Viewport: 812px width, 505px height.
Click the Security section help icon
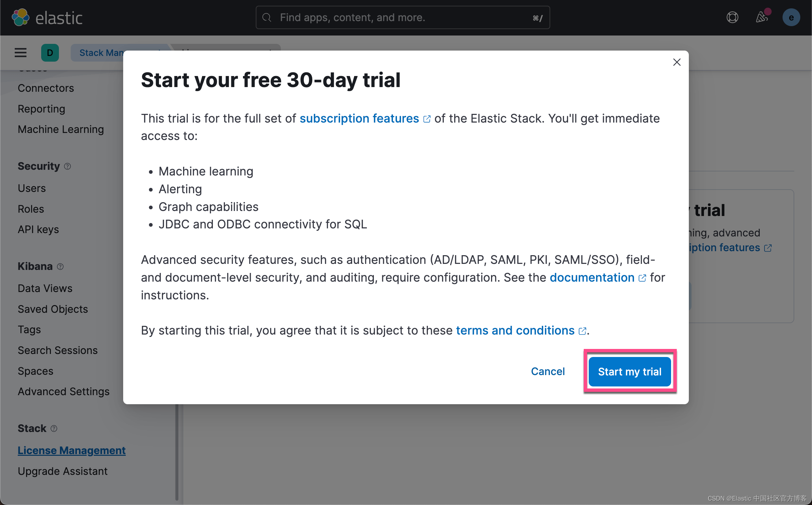pos(67,166)
